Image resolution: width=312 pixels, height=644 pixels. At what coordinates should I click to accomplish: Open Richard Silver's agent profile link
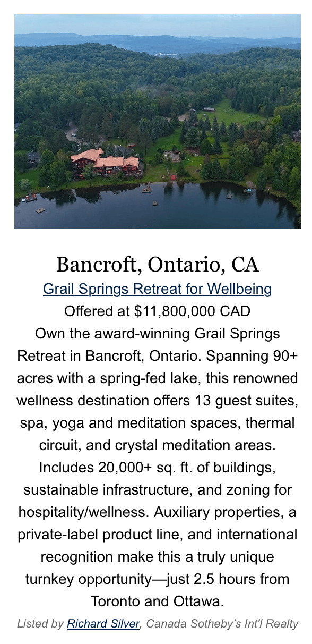[103, 623]
